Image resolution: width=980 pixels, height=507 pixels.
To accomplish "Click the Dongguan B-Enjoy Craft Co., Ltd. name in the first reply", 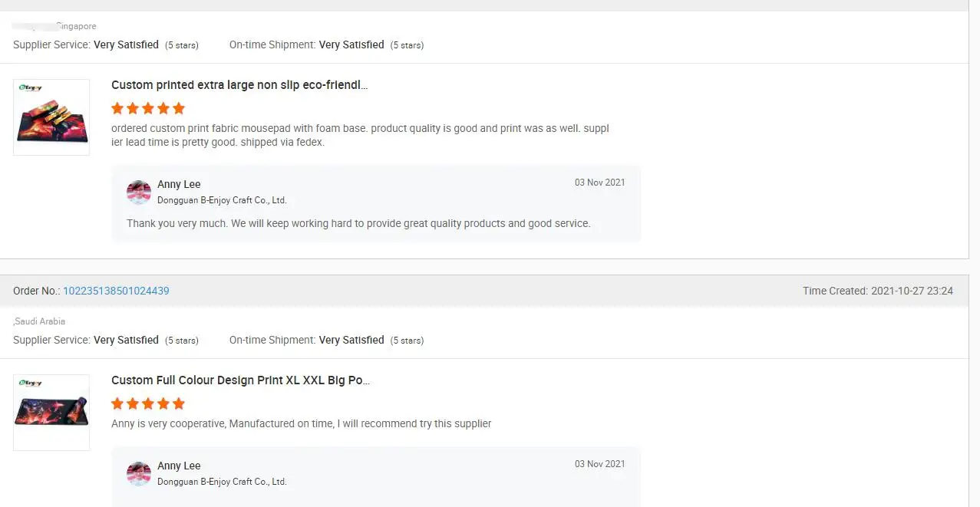I will tap(222, 200).
